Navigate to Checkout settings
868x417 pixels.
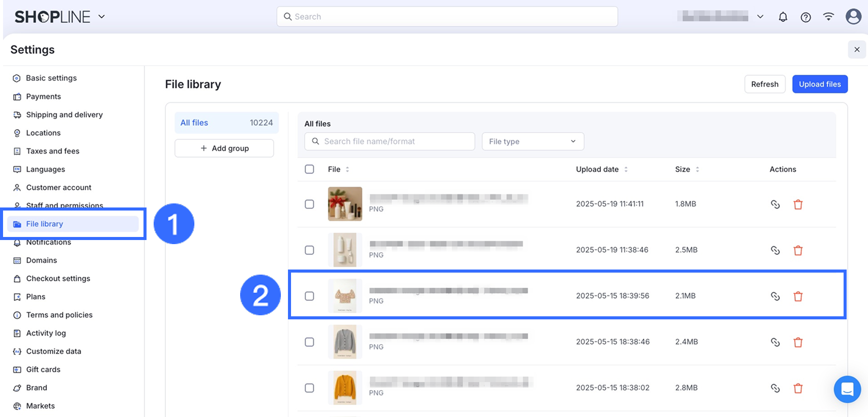point(58,279)
